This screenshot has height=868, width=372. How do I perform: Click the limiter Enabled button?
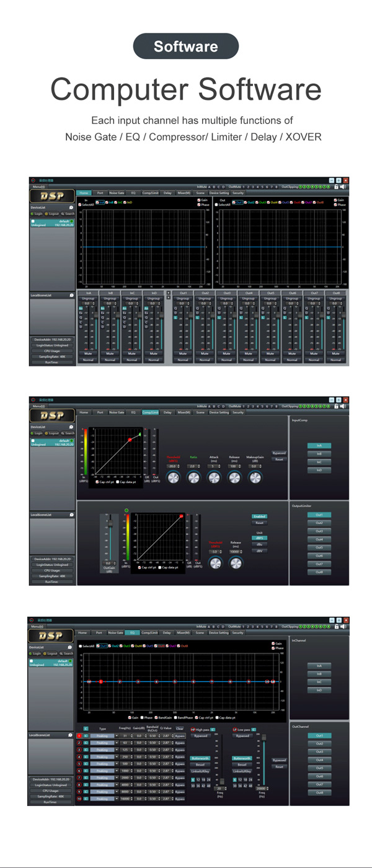[259, 516]
